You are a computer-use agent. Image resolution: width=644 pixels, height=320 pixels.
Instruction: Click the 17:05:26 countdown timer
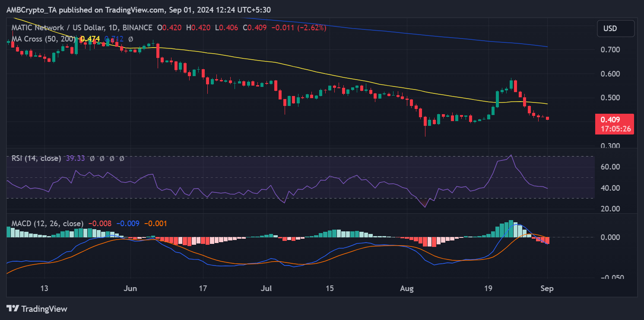pos(615,129)
